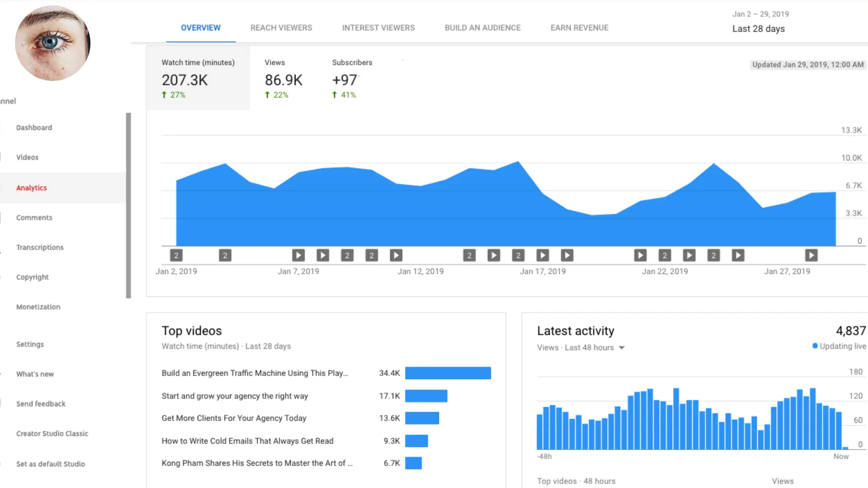Switch to the Earn Revenue tab
This screenshot has height=488, width=868.
click(579, 28)
